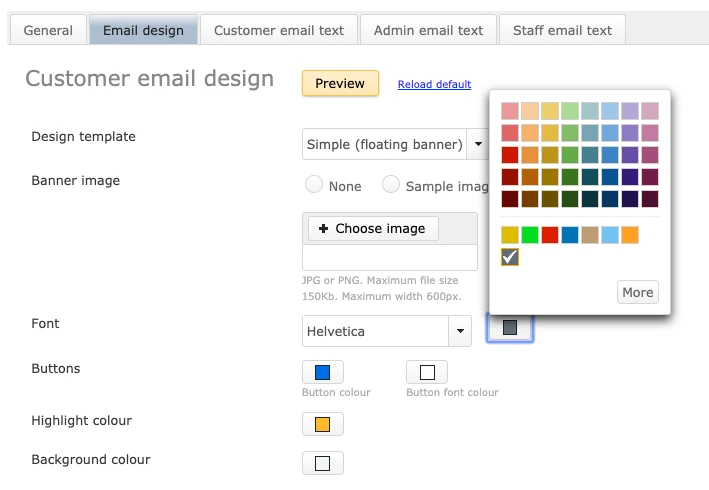Switch to the General tab

48,30
